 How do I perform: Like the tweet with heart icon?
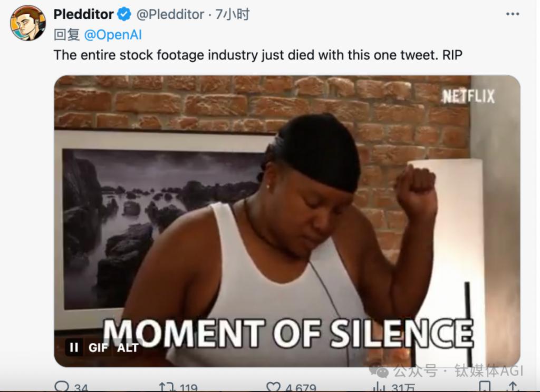(x=274, y=387)
